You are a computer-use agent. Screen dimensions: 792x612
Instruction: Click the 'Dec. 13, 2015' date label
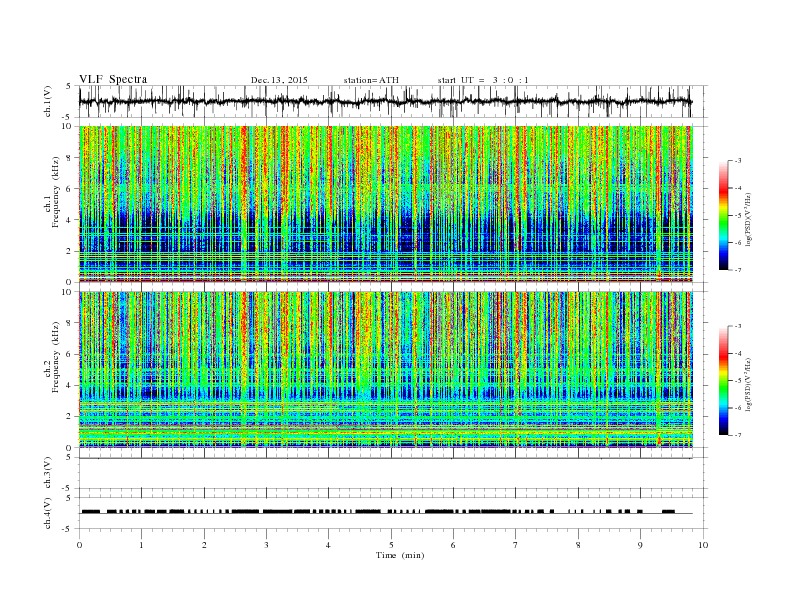[279, 80]
